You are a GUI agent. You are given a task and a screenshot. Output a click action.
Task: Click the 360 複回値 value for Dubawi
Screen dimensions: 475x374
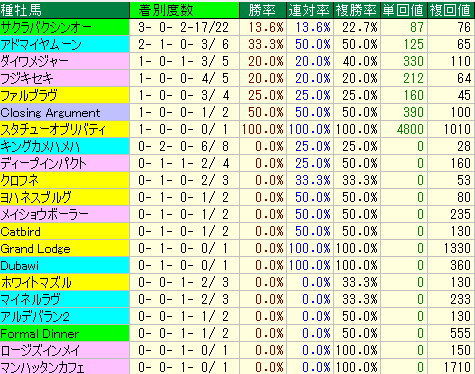[x=461, y=266]
